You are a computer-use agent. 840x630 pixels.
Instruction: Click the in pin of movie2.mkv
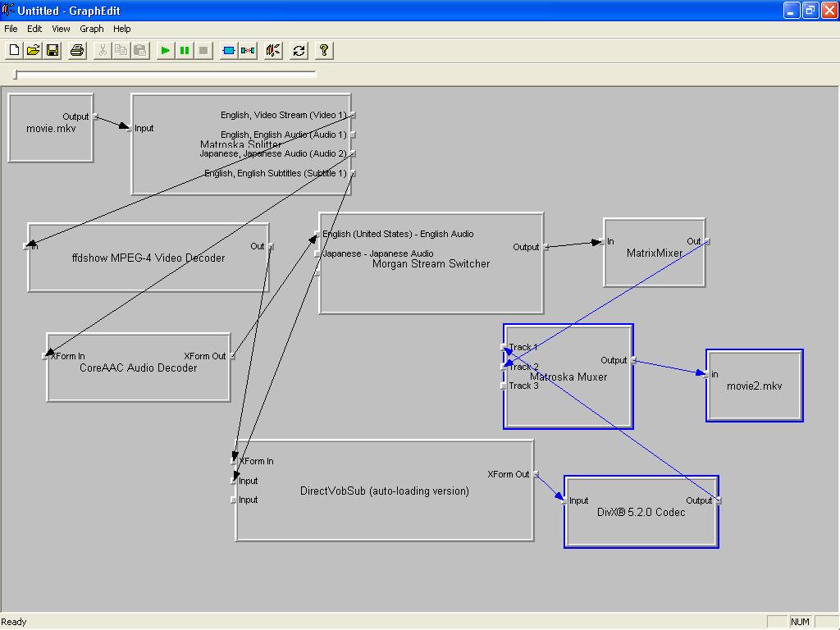[x=705, y=374]
